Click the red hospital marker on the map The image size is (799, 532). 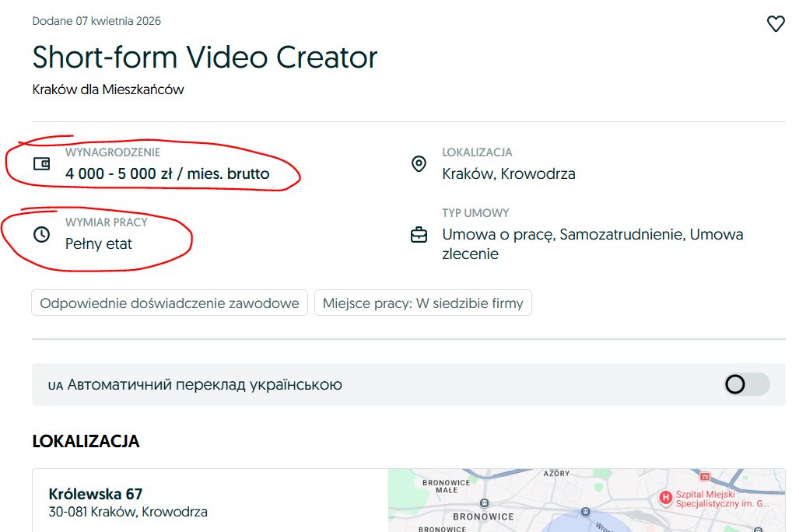666,497
